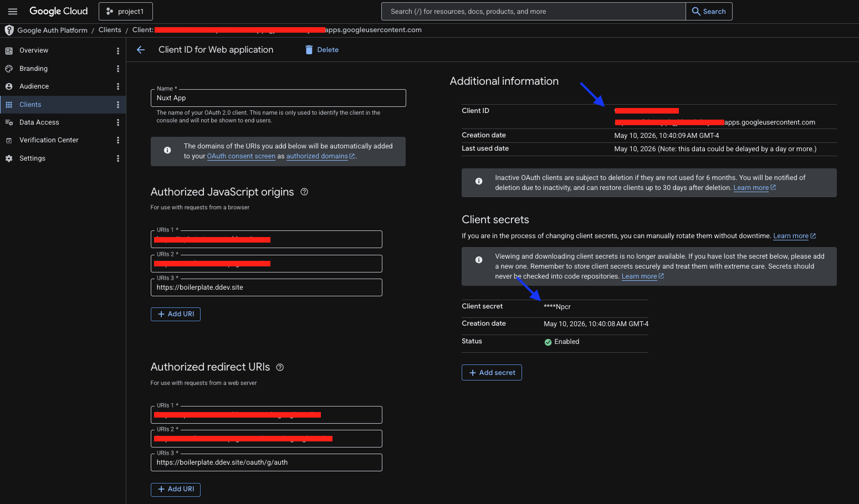
Task: Click the Data Access icon
Action: point(9,122)
